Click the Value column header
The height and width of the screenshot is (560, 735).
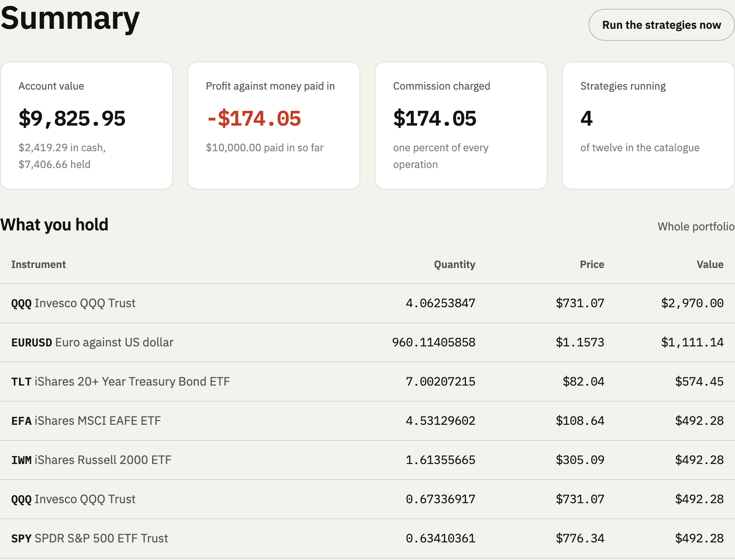(710, 264)
